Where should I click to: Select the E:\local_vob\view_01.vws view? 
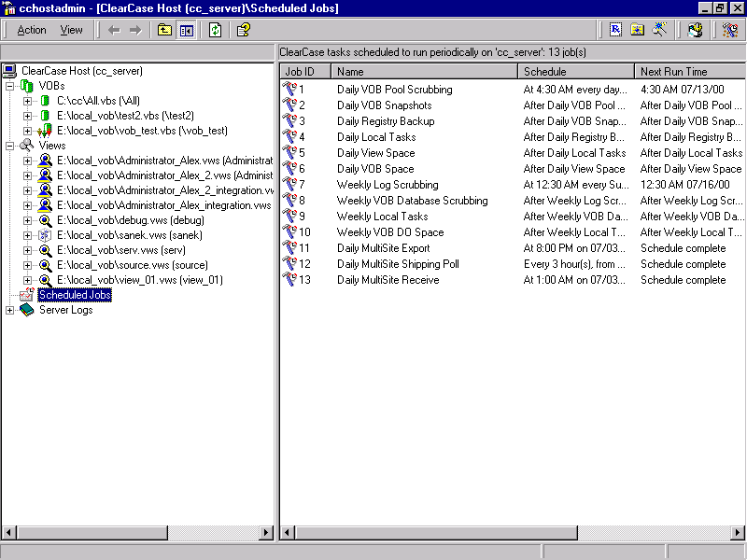coord(140,280)
